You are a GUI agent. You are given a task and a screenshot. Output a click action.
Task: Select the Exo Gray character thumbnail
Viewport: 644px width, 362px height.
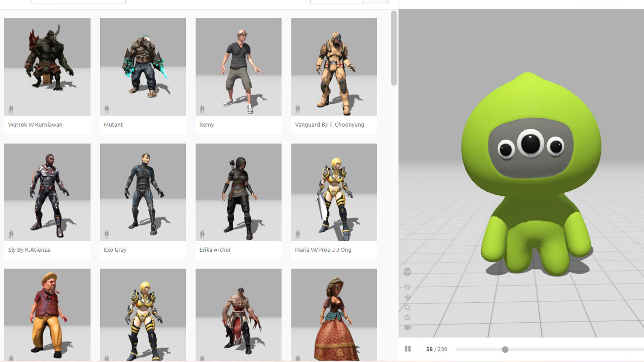[143, 192]
